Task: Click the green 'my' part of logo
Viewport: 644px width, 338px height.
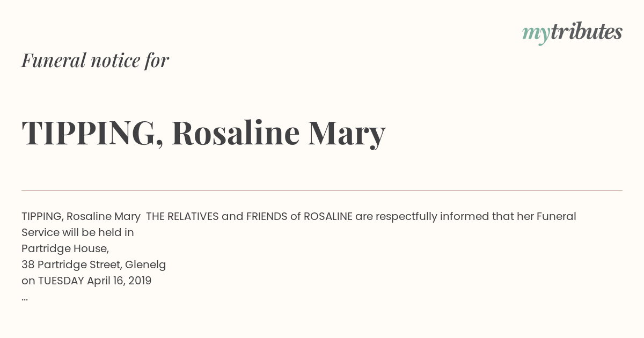Action: 536,34
